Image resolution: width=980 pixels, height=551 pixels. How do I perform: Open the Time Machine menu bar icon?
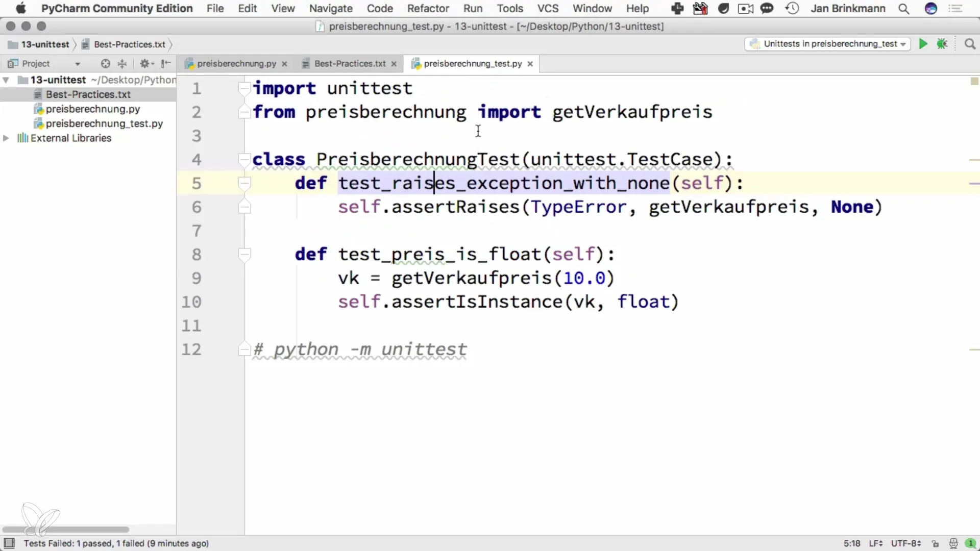tap(792, 9)
